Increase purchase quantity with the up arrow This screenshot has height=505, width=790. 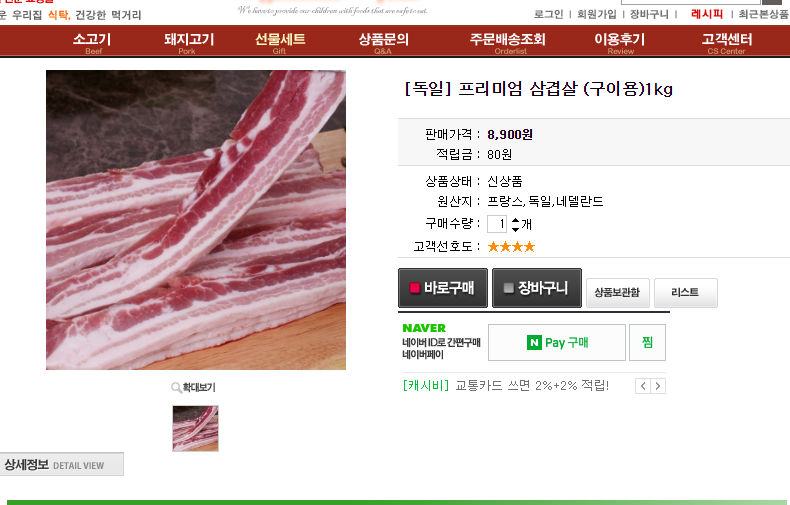tap(515, 220)
